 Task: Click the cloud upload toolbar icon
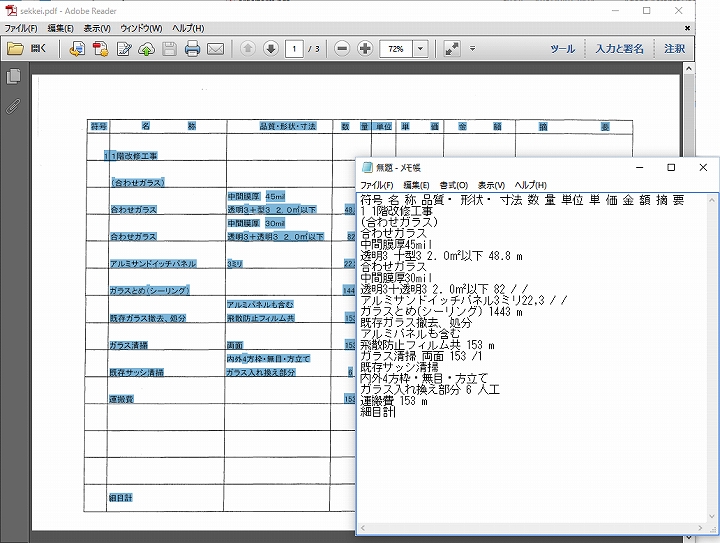coord(146,49)
